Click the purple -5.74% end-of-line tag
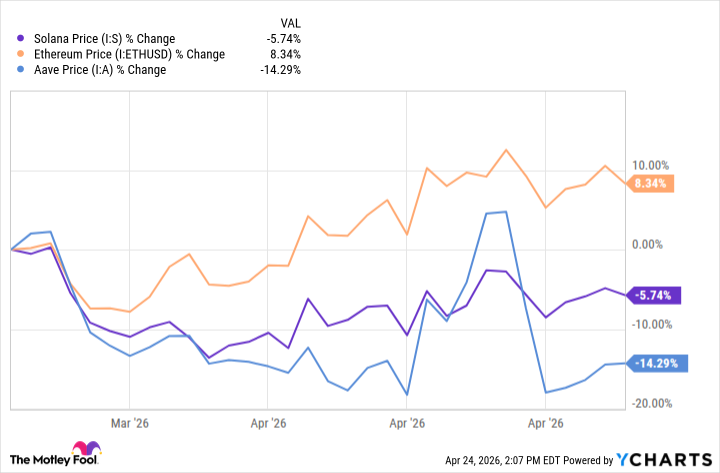 tap(657, 295)
